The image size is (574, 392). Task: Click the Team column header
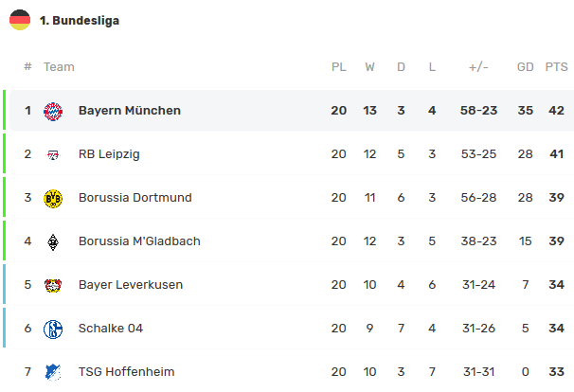click(x=59, y=67)
